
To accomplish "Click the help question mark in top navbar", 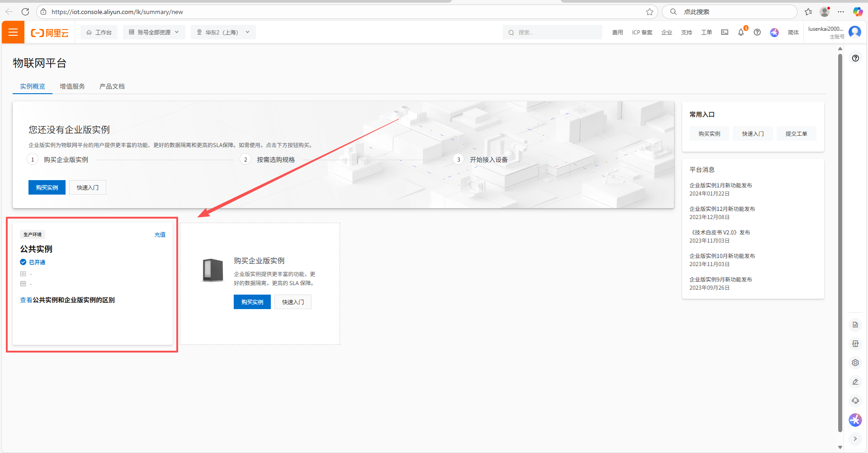I will 757,33.
